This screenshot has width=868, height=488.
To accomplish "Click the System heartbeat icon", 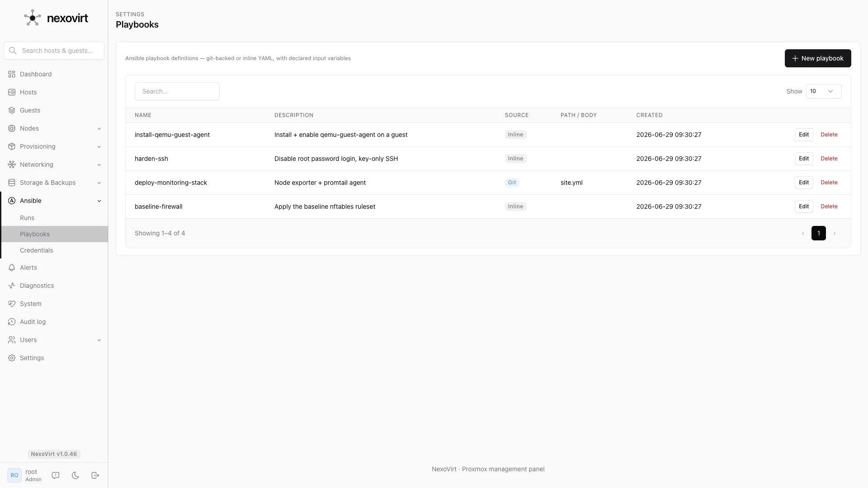I will click(12, 304).
